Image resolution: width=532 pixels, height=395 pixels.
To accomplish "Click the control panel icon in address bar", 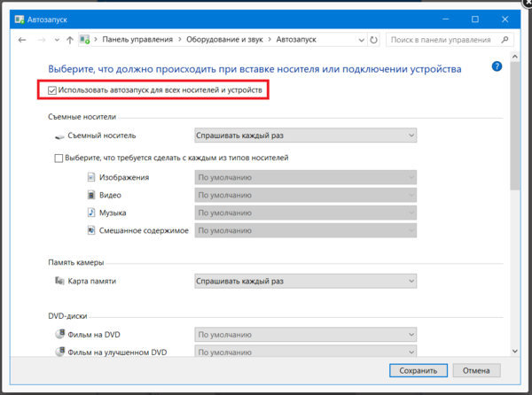I will 85,40.
